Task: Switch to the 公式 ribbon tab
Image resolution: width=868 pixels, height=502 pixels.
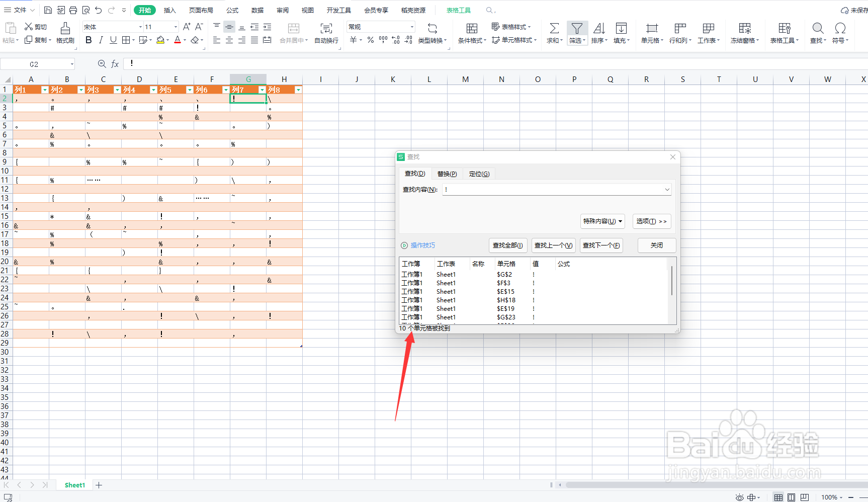Action: point(232,10)
